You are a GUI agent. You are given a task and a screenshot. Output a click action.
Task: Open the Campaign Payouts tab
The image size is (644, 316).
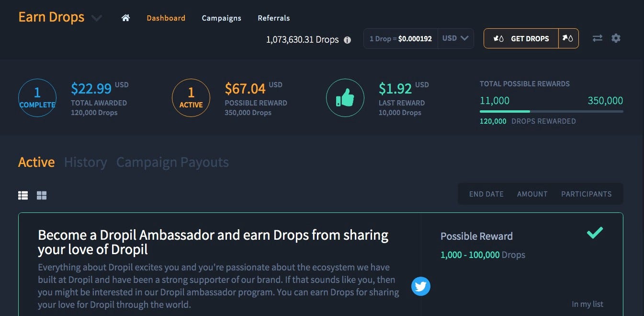[172, 163]
